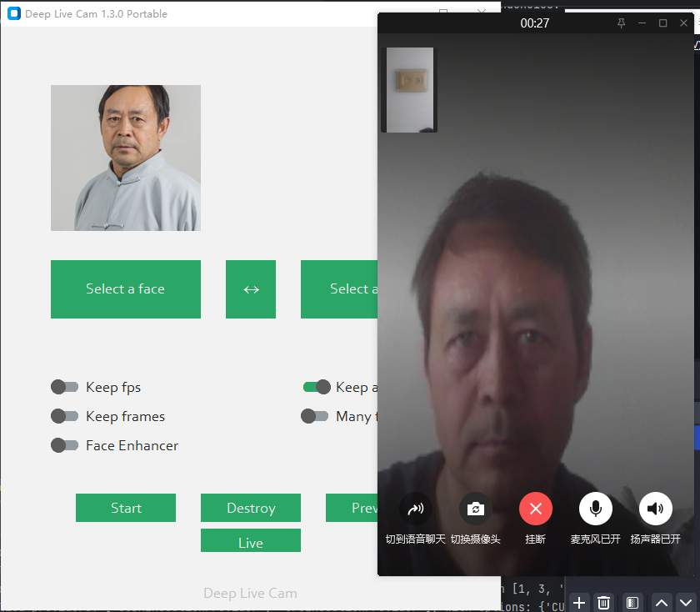Disable the green Keep audio toggle
Screen dimensions: 700x612
tap(317, 387)
